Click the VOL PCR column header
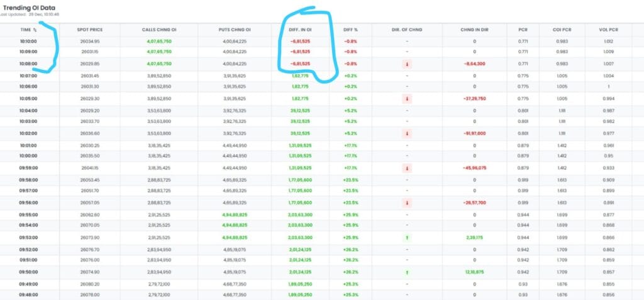644x300 pixels. [x=608, y=30]
